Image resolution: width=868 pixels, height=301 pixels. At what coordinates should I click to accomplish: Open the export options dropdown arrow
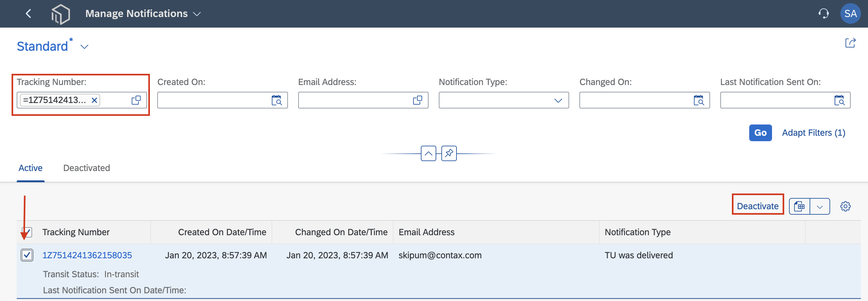(820, 206)
